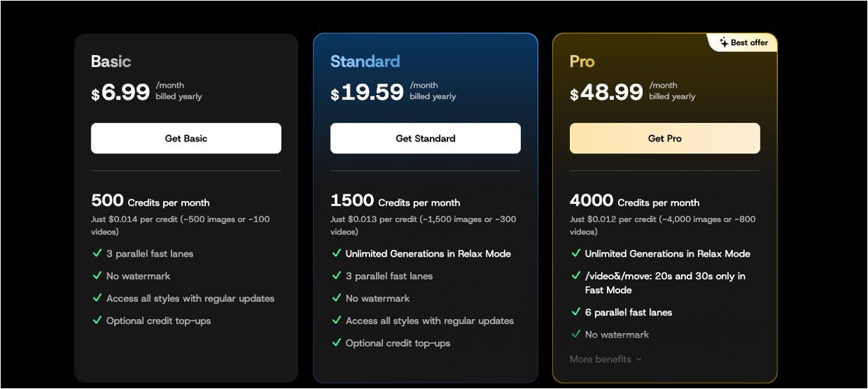The image size is (868, 389).
Task: Click the Best offer badge
Action: 743,42
